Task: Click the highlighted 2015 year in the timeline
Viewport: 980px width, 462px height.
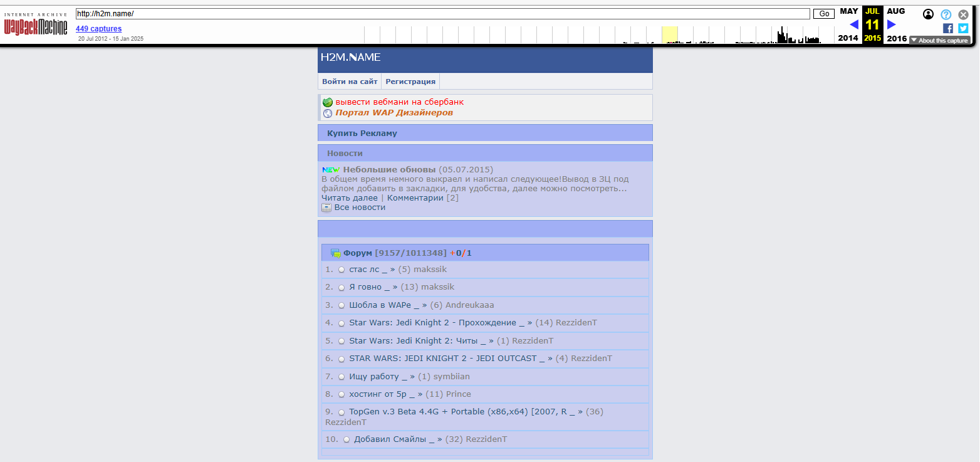Action: point(872,38)
